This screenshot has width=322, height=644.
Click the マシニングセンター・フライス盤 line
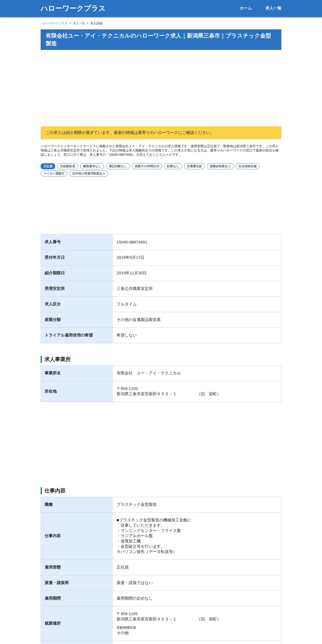(x=149, y=531)
